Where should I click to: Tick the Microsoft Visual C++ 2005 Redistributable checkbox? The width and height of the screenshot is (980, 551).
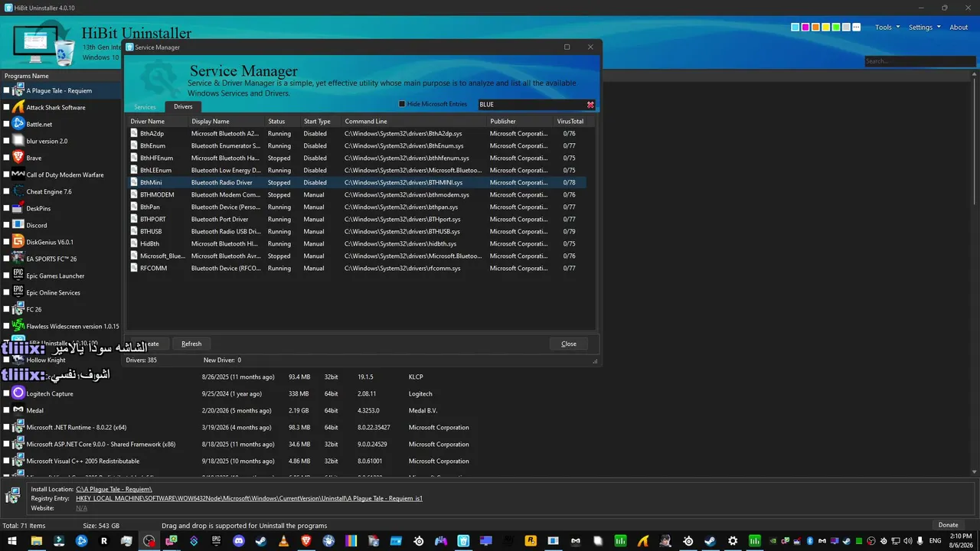(7, 461)
